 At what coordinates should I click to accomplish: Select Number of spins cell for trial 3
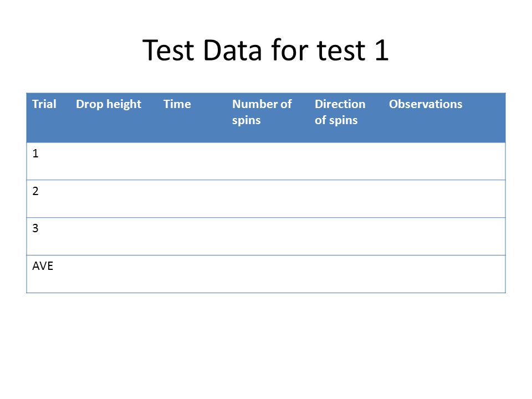pyautogui.click(x=268, y=237)
